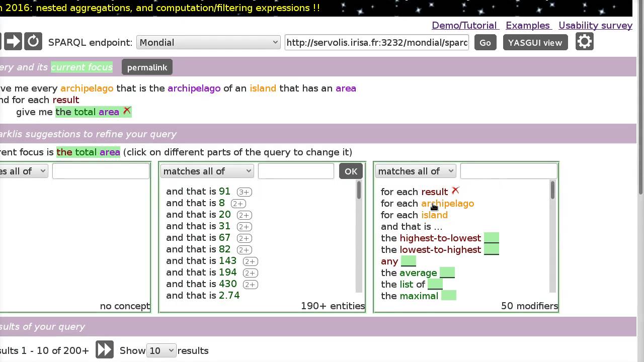
Task: Click 'result' in the query sentence
Action: (66, 100)
